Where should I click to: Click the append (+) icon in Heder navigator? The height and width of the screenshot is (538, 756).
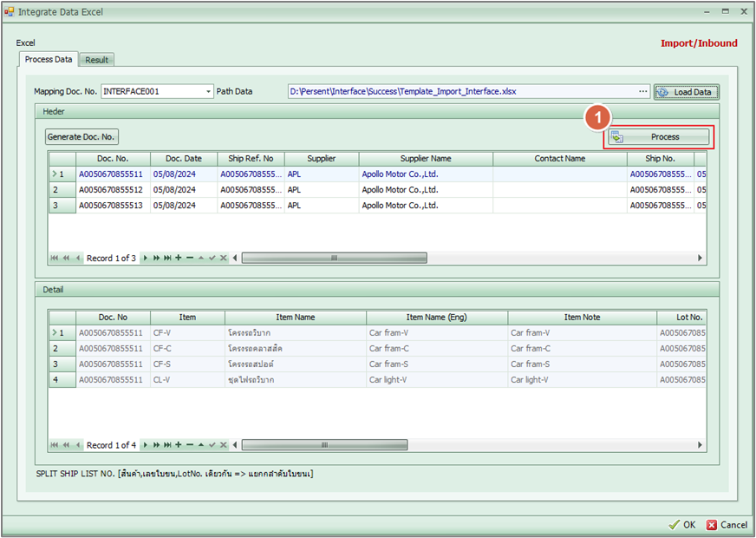click(x=179, y=259)
